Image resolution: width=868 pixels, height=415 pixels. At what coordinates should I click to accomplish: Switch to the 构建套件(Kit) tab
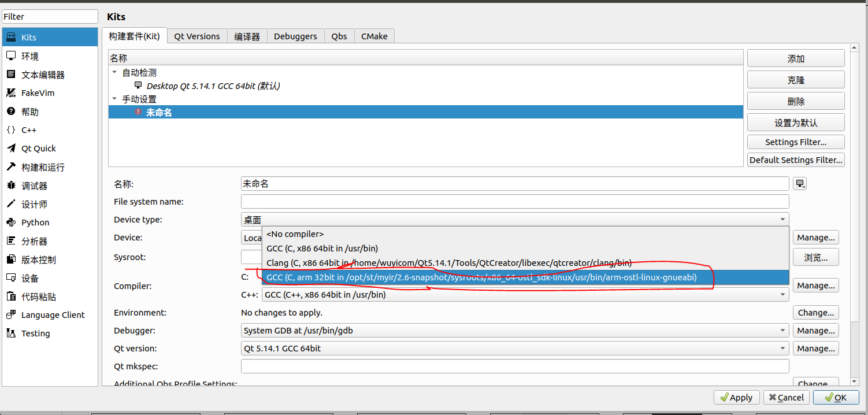(135, 36)
